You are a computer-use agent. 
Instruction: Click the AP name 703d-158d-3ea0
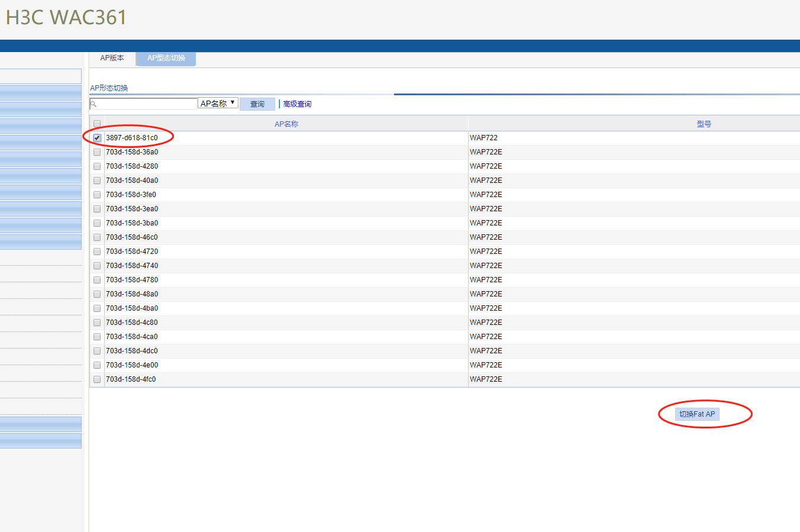click(x=132, y=209)
